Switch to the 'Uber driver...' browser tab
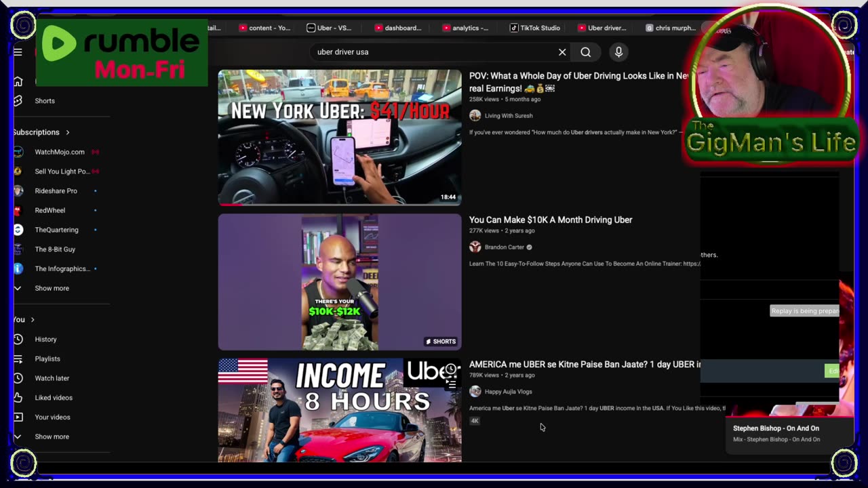Viewport: 868px width, 488px height. tap(602, 28)
